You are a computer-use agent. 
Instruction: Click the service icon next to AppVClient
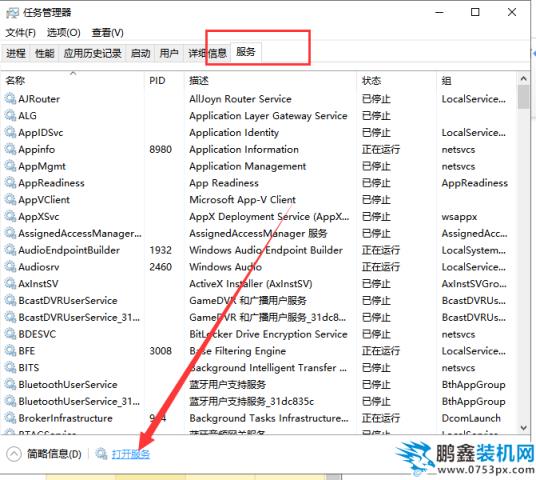[x=10, y=200]
